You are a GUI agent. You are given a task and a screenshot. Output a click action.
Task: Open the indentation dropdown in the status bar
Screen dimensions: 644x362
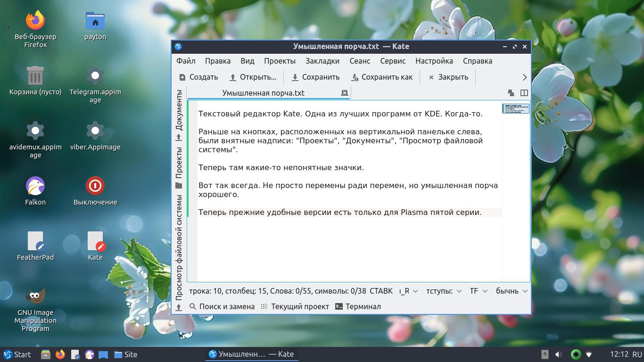[444, 291]
